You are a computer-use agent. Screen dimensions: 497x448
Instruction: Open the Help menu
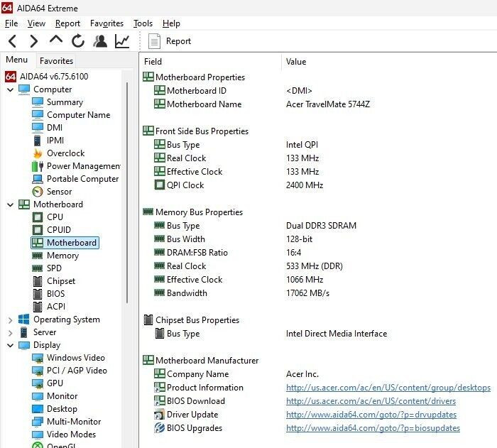pos(171,23)
